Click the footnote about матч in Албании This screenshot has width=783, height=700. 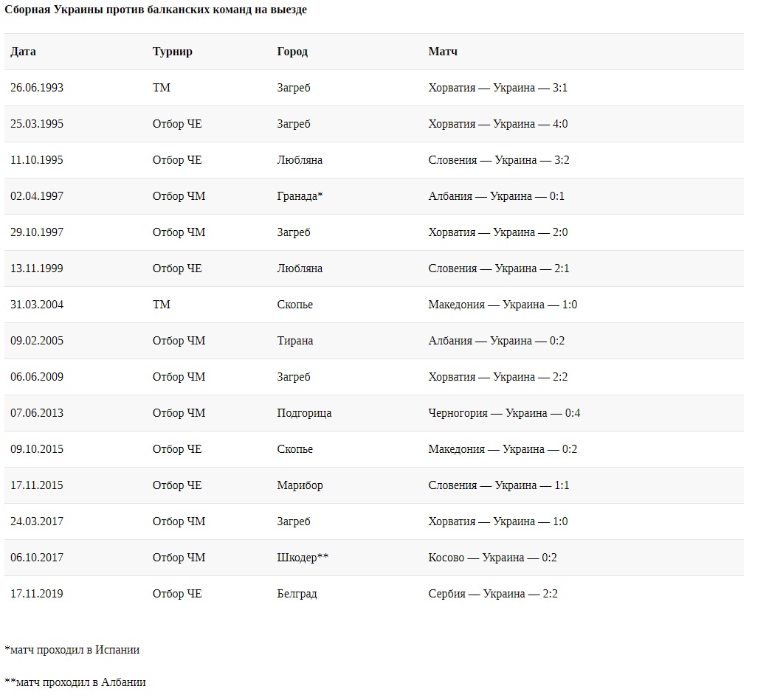(75, 682)
